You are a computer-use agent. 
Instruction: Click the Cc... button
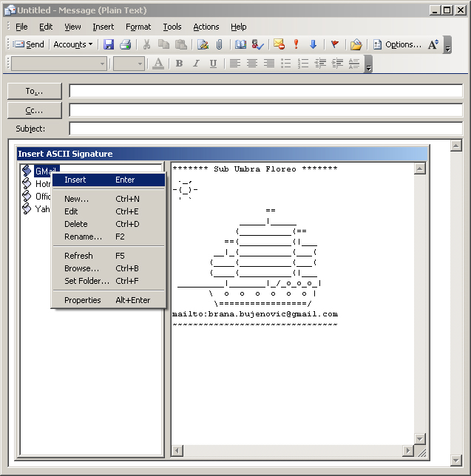tap(35, 110)
